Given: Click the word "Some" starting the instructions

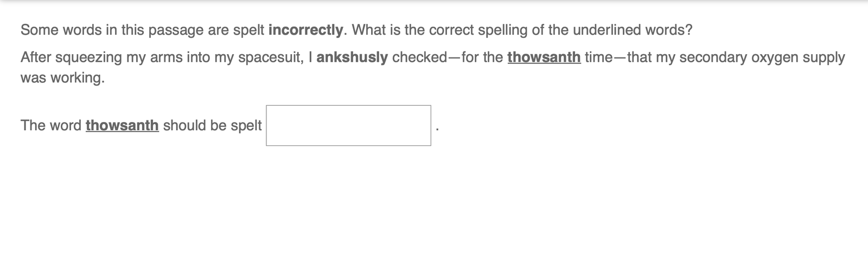Looking at the screenshot, I should point(40,30).
